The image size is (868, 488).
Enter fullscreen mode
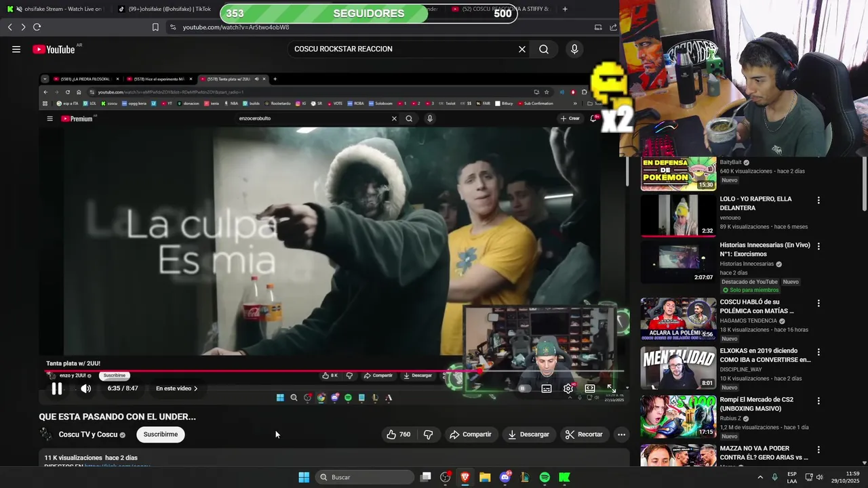[611, 388]
